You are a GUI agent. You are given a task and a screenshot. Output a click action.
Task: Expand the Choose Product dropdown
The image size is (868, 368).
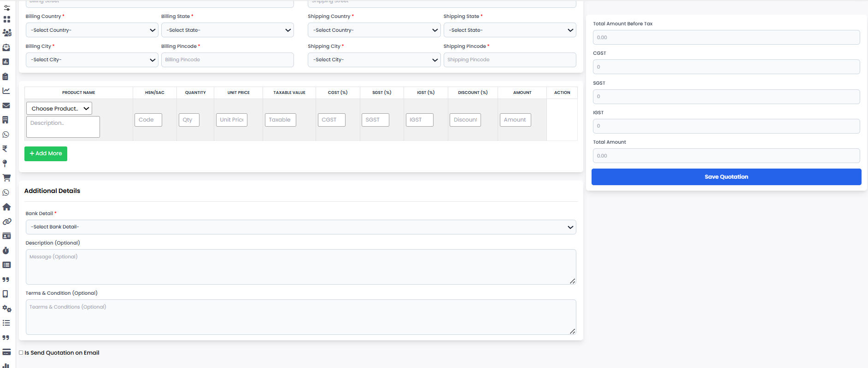59,109
